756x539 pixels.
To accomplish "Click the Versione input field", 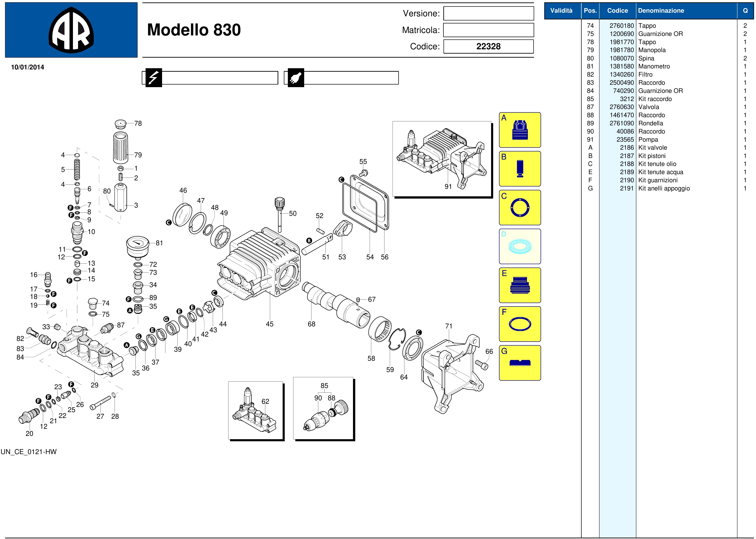I will pyautogui.click(x=488, y=14).
